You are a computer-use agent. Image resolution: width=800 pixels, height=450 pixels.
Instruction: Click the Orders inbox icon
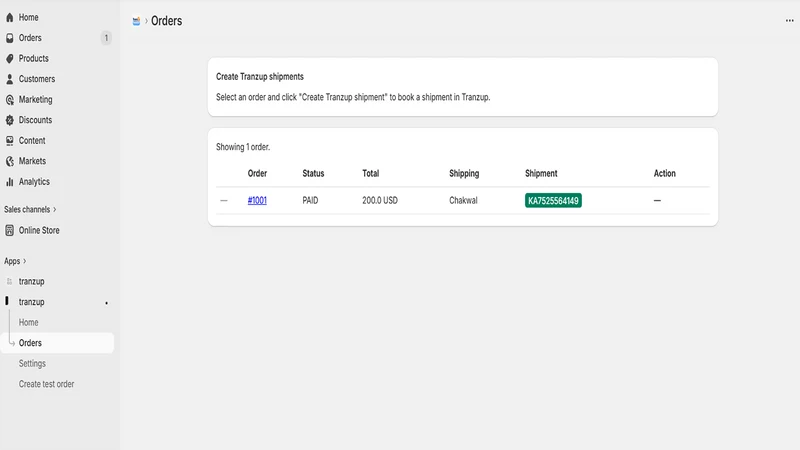pyautogui.click(x=10, y=38)
